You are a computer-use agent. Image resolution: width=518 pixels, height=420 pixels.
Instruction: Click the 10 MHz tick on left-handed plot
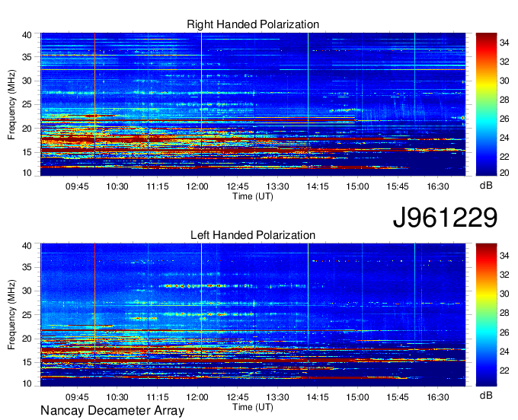click(27, 383)
